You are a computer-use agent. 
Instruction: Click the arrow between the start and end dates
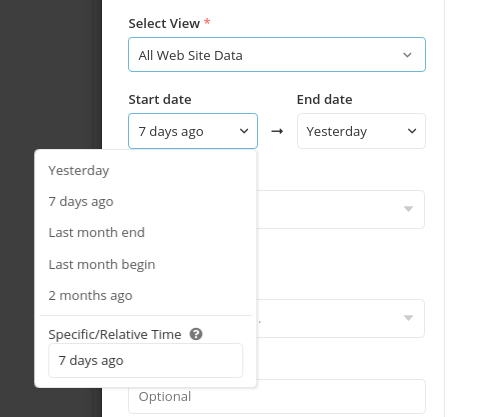[x=277, y=131]
